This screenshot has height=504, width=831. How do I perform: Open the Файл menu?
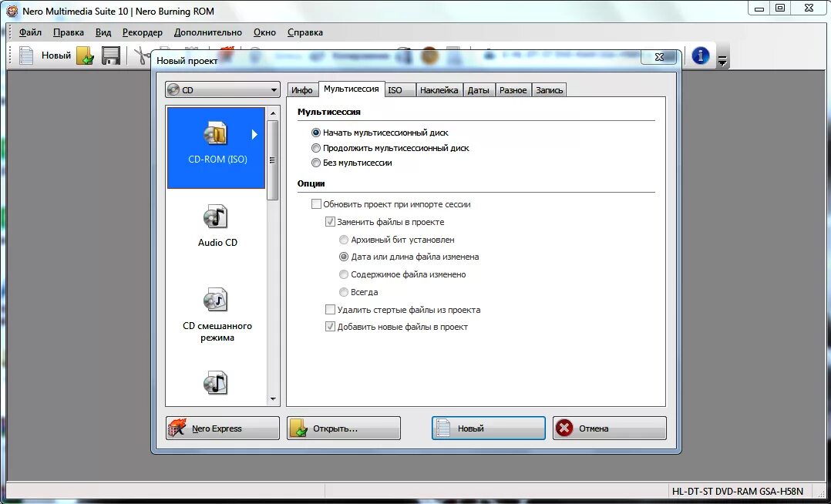[x=30, y=32]
